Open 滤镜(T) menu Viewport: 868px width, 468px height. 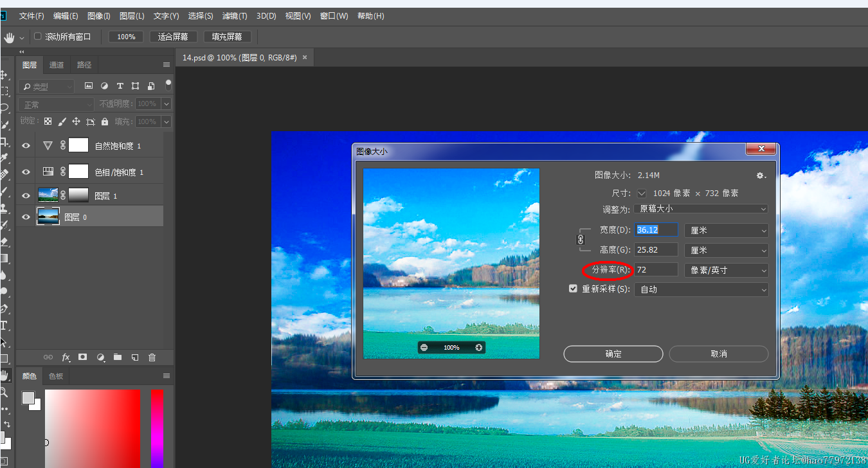click(x=235, y=16)
